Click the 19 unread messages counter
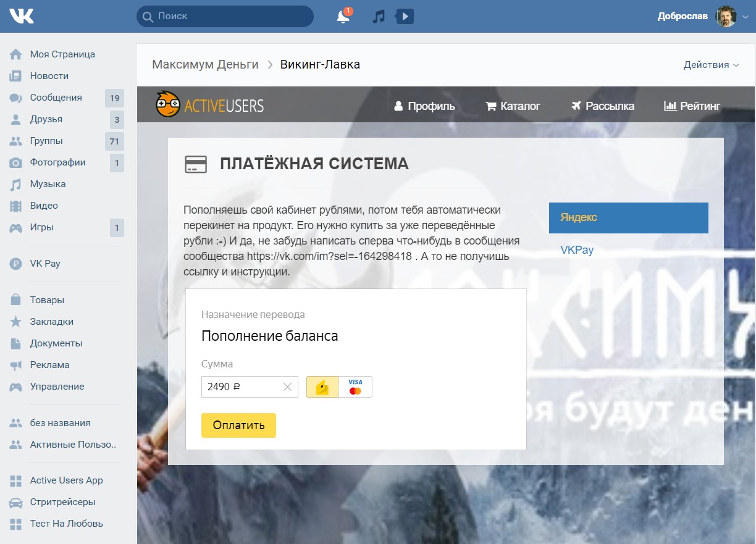The image size is (756, 544). click(x=114, y=98)
